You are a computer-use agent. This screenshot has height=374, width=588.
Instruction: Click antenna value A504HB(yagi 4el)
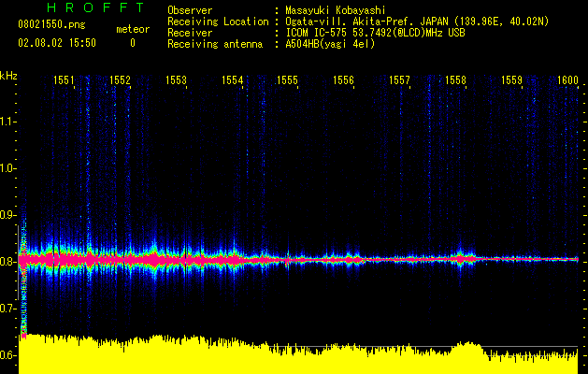click(x=330, y=44)
